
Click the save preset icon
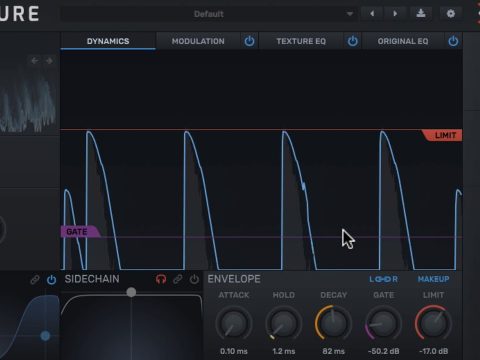pos(421,14)
